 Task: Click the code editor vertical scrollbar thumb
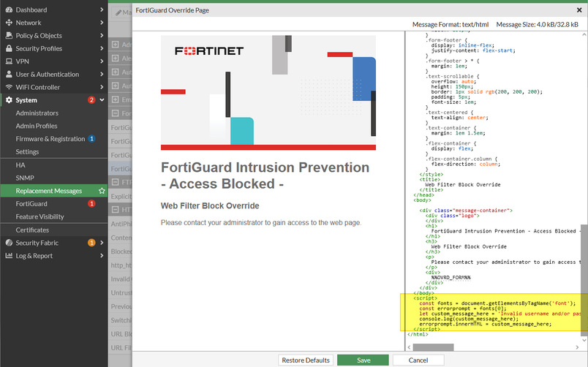[x=584, y=280]
